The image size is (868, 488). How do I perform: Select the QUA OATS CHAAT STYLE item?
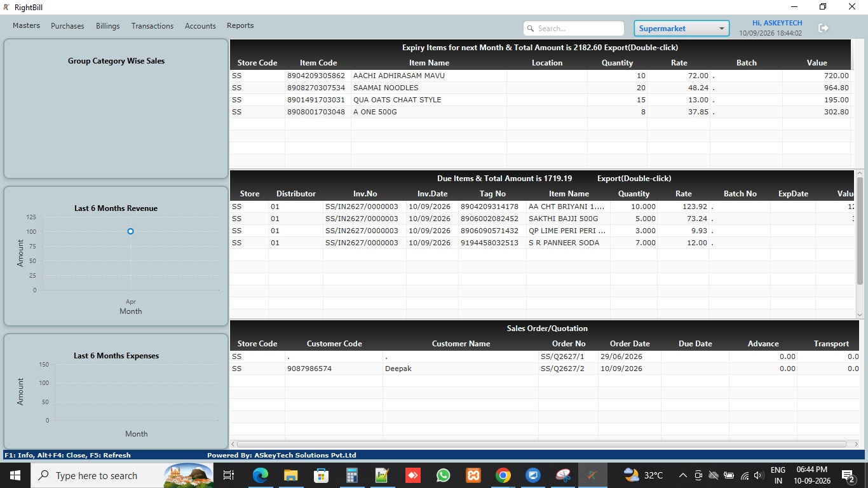[397, 100]
